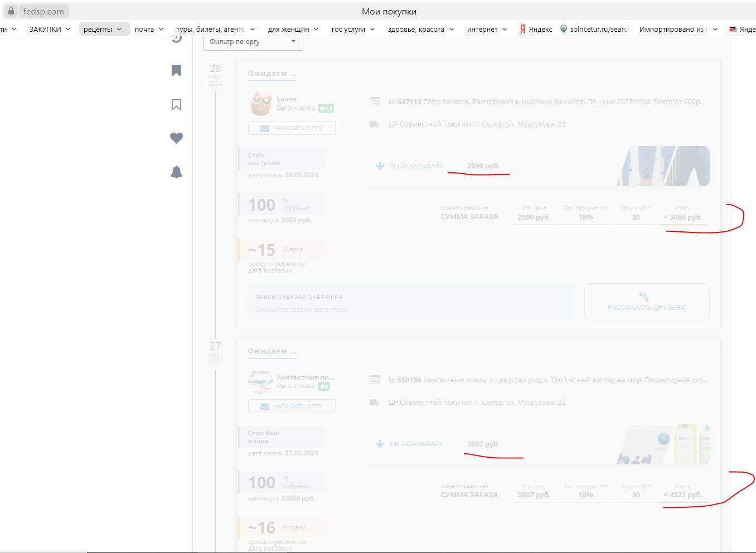
Task: Open the рецепты bookmarks folder
Action: tap(103, 29)
